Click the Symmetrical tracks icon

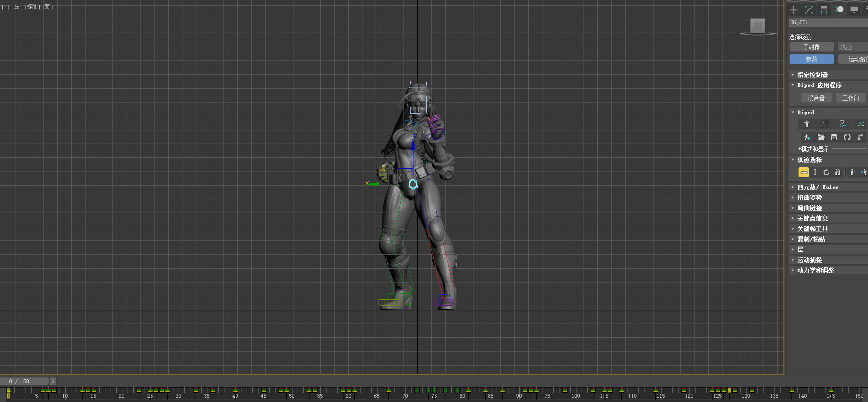pos(852,172)
